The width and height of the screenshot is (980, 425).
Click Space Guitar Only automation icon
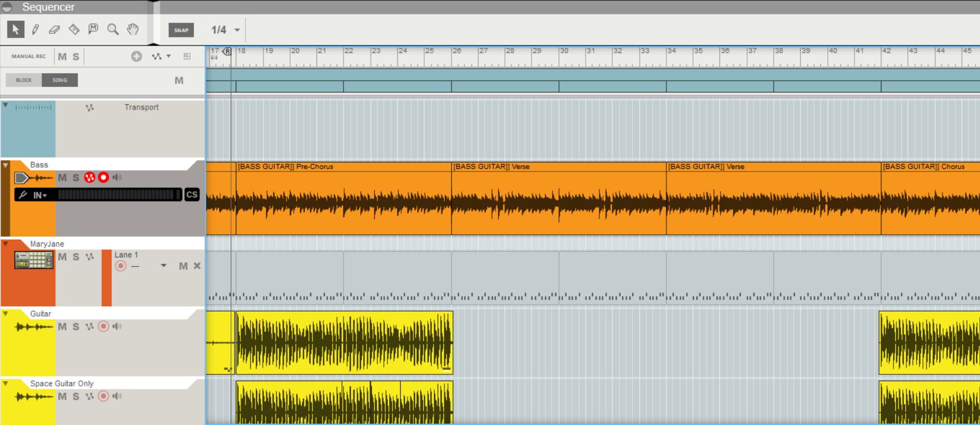point(89,396)
